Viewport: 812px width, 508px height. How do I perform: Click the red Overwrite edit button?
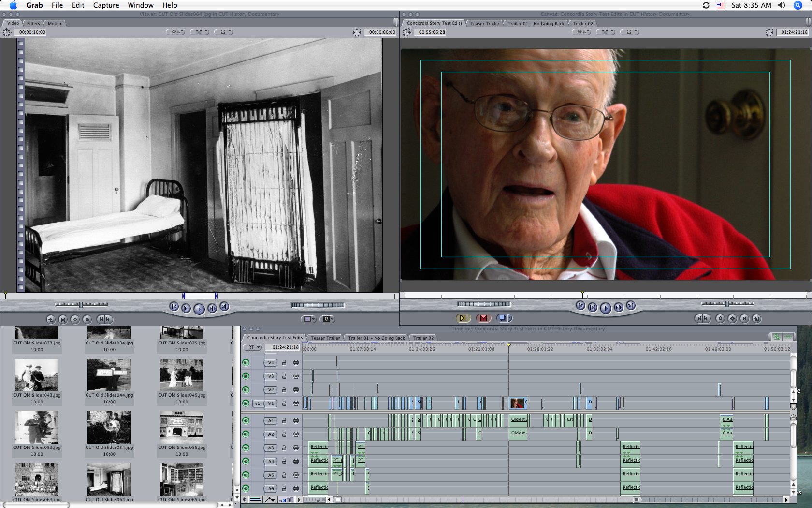pos(483,318)
